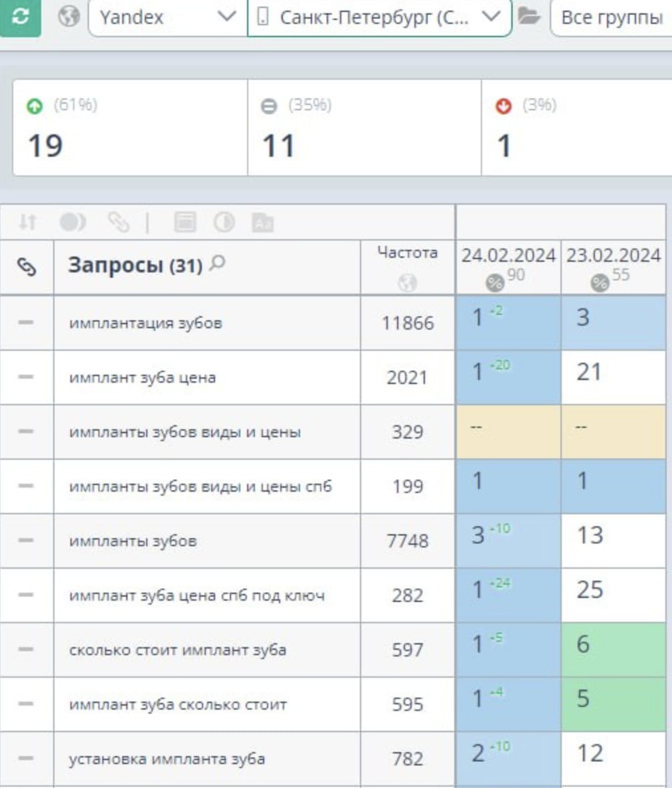672x788 pixels.
Task: Click 24.02 position 3 for импланты зубов
Action: 508,541
